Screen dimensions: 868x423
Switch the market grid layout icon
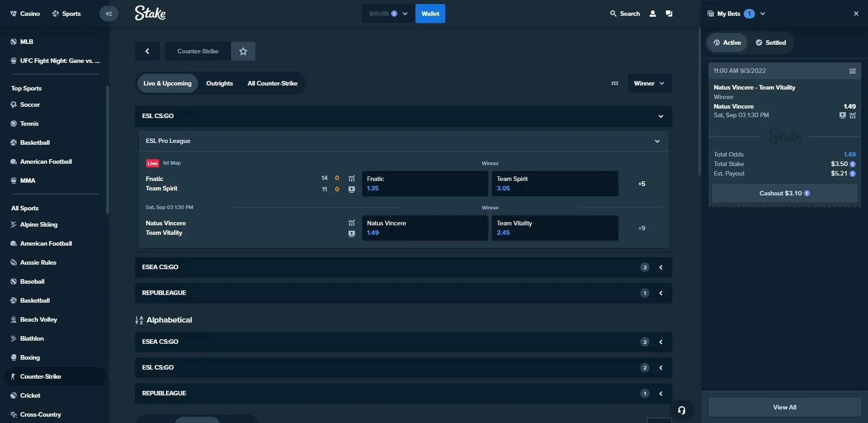[x=614, y=83]
